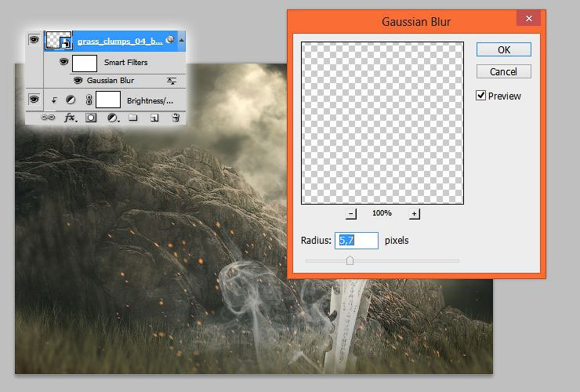Open the fx layer style menu
580x392 pixels.
point(71,118)
